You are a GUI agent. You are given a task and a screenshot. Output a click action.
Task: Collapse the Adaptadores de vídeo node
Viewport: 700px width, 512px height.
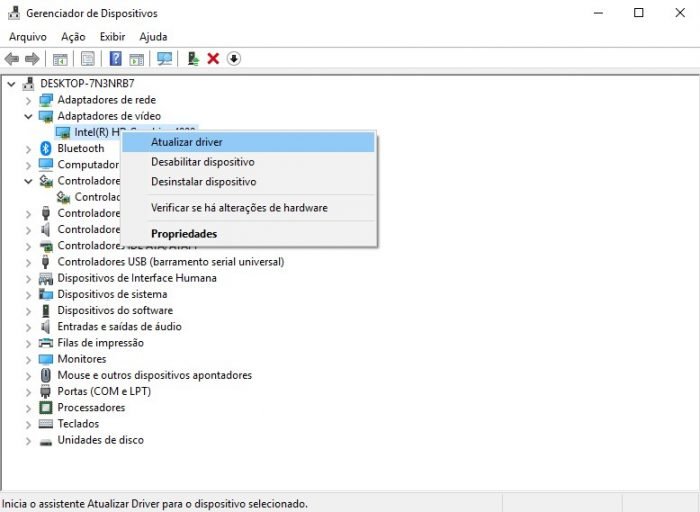28,117
